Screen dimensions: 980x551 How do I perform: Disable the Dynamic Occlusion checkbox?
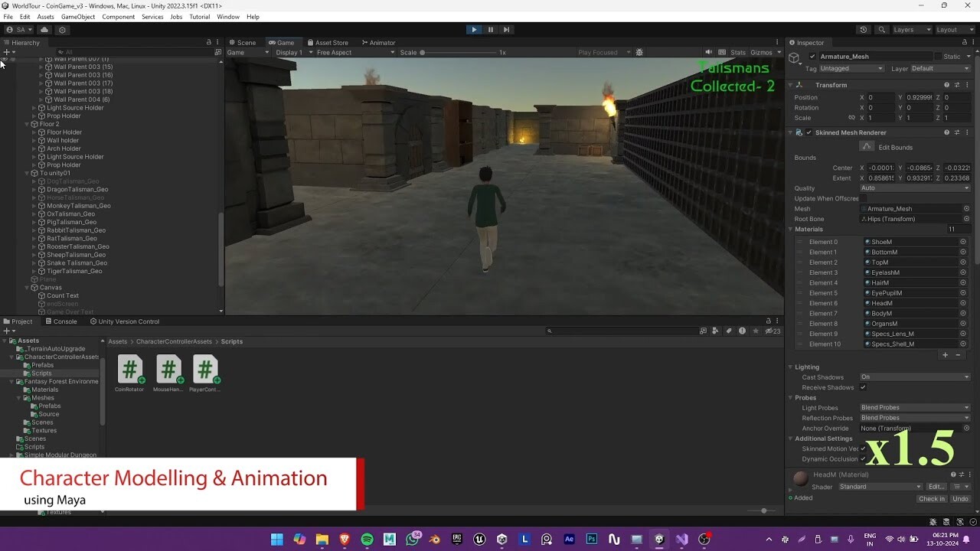pyautogui.click(x=864, y=458)
